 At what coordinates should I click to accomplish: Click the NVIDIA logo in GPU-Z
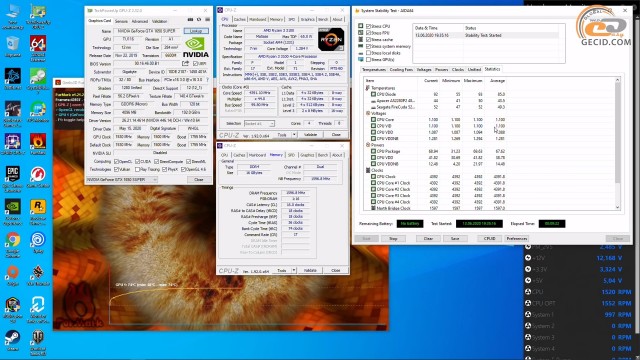point(196,47)
